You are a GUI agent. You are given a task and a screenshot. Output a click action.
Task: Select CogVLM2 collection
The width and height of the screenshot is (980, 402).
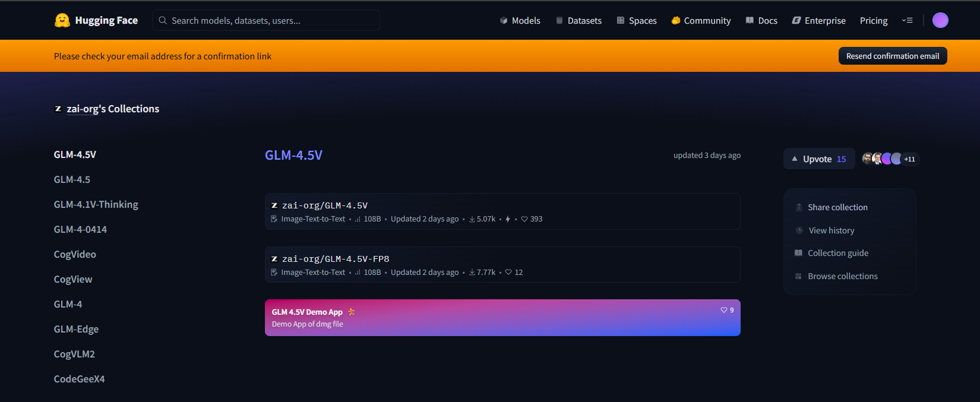pos(74,354)
